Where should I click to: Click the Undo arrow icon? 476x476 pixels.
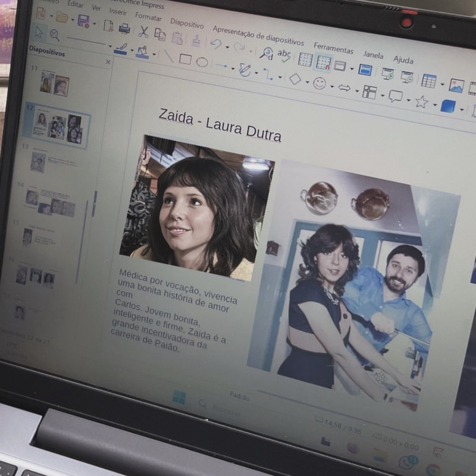[x=215, y=43]
